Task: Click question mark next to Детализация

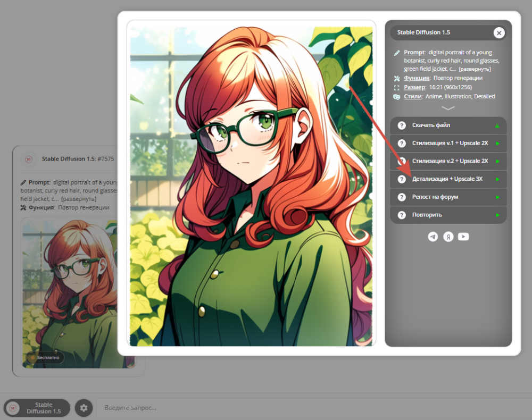Action: [x=402, y=179]
